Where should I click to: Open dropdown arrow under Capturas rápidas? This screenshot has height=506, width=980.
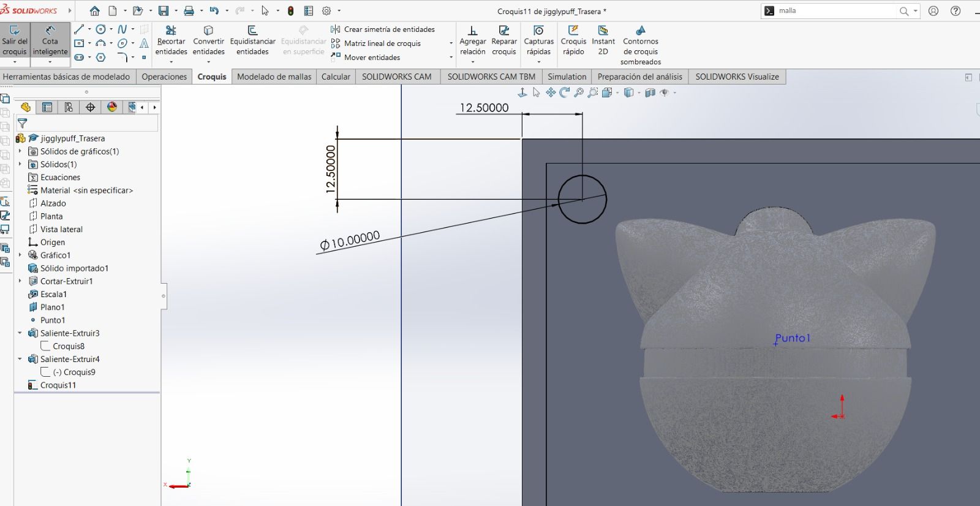click(x=539, y=62)
